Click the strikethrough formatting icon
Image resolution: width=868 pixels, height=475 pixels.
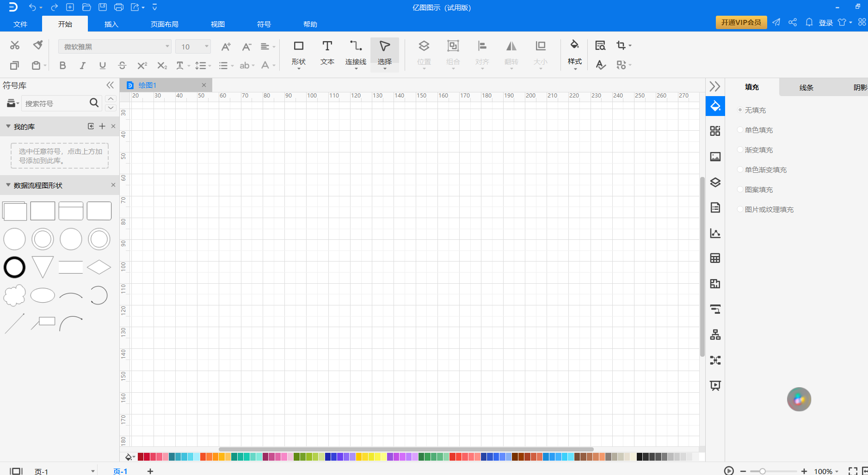coord(122,65)
